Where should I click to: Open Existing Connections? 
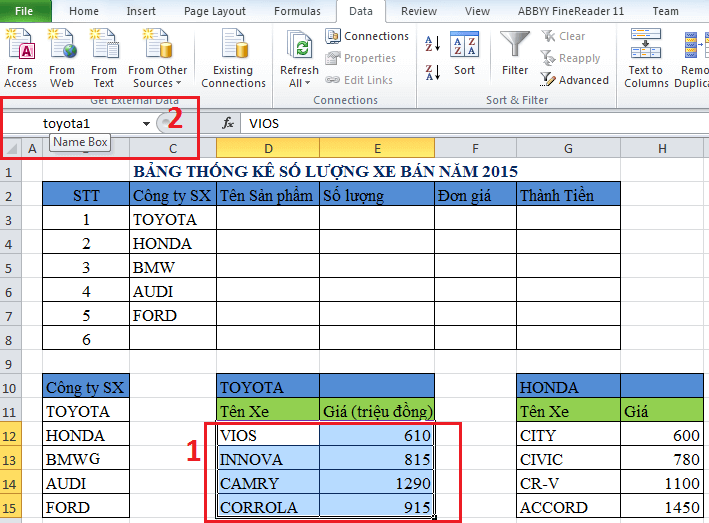tap(233, 58)
